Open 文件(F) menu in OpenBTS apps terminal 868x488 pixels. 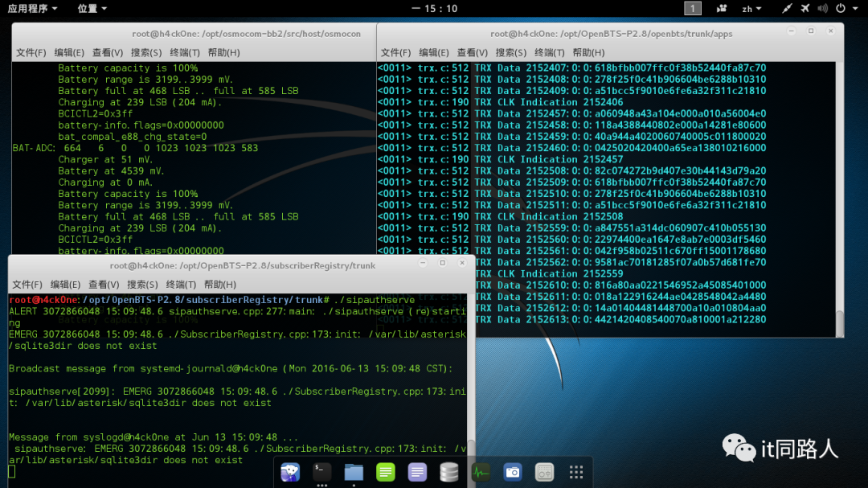pos(395,52)
